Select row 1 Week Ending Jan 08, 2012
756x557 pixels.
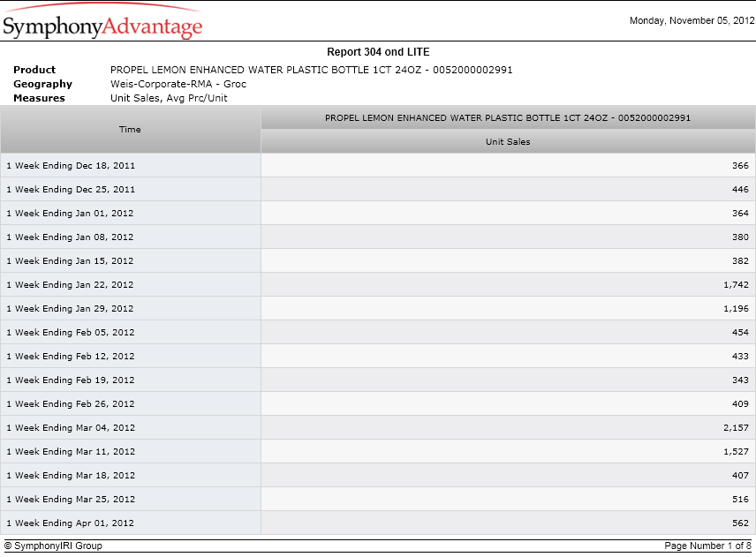(x=378, y=237)
